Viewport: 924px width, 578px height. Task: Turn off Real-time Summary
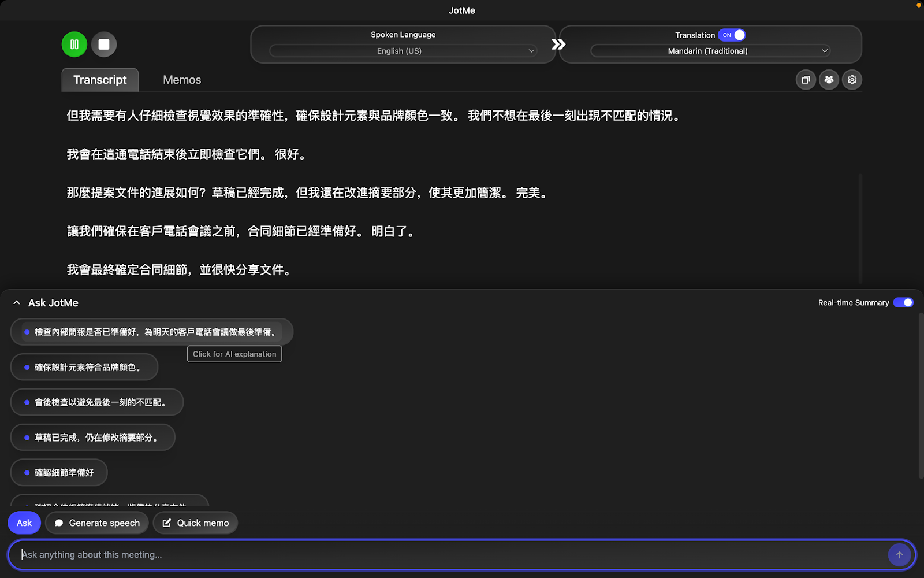click(x=903, y=302)
